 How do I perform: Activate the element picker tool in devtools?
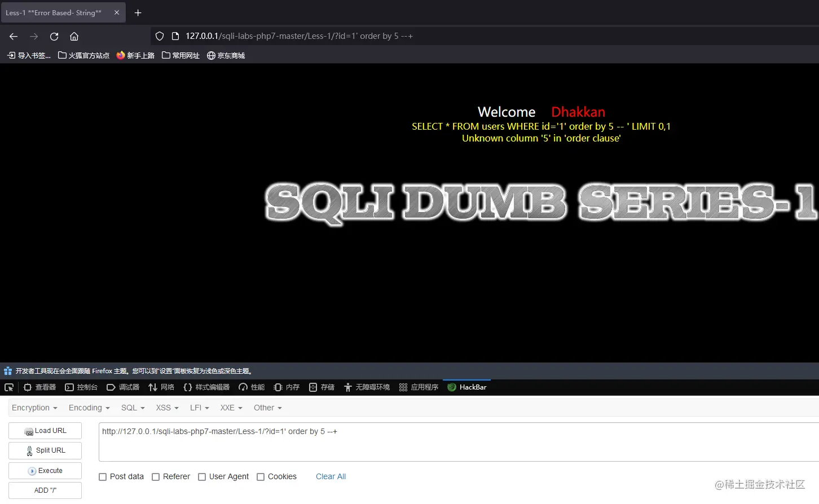(x=9, y=387)
